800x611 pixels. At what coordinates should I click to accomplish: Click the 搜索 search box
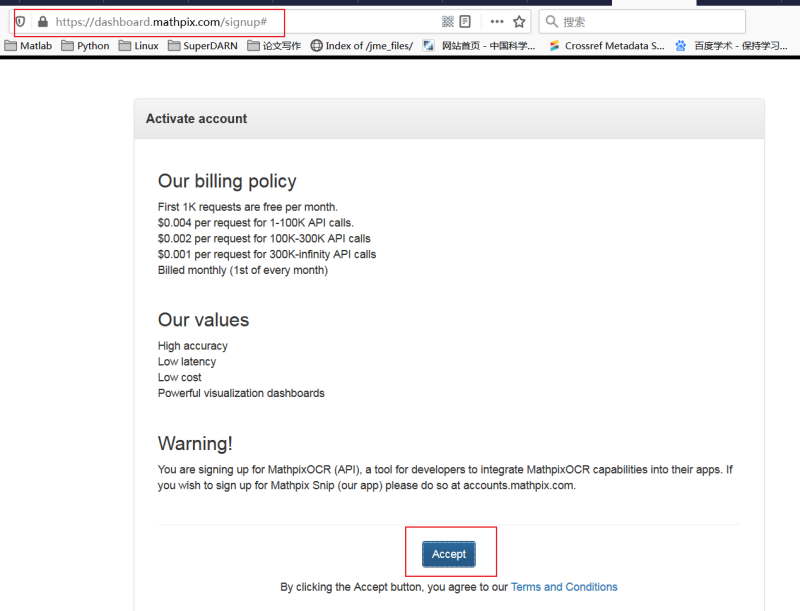click(x=642, y=21)
